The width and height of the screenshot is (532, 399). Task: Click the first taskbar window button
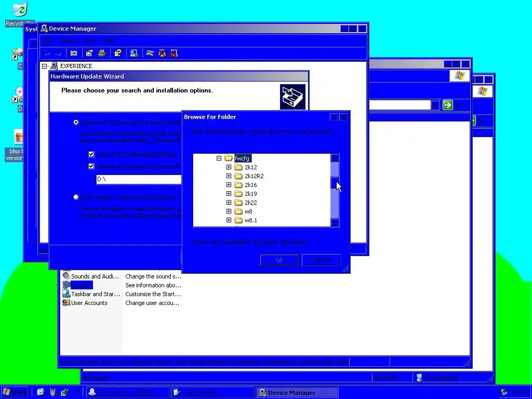tap(127, 393)
